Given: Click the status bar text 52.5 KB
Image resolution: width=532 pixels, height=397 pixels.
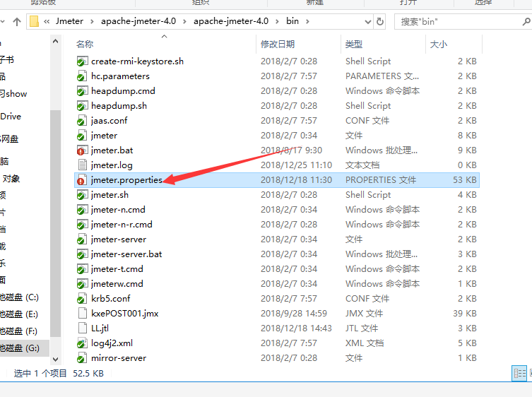Looking at the screenshot, I should click(x=88, y=374).
